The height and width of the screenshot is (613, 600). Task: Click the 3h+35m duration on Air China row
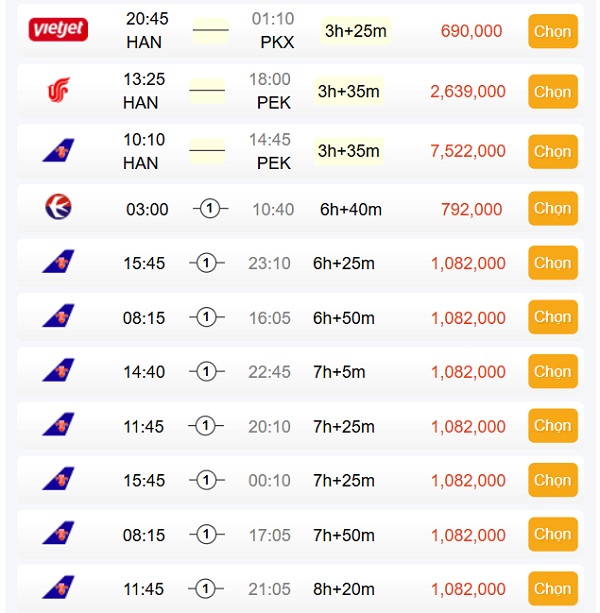pos(349,91)
